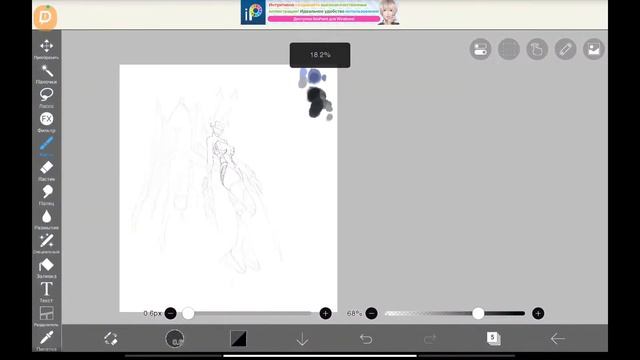Open brush settings round thumbnail
Viewport: 640px width, 360px height.
175,338
